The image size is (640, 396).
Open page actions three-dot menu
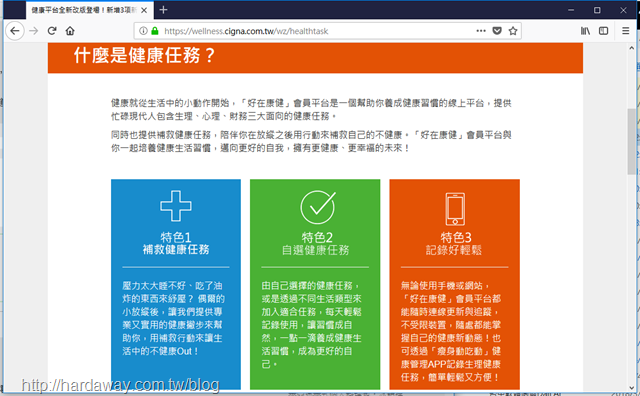(x=481, y=31)
